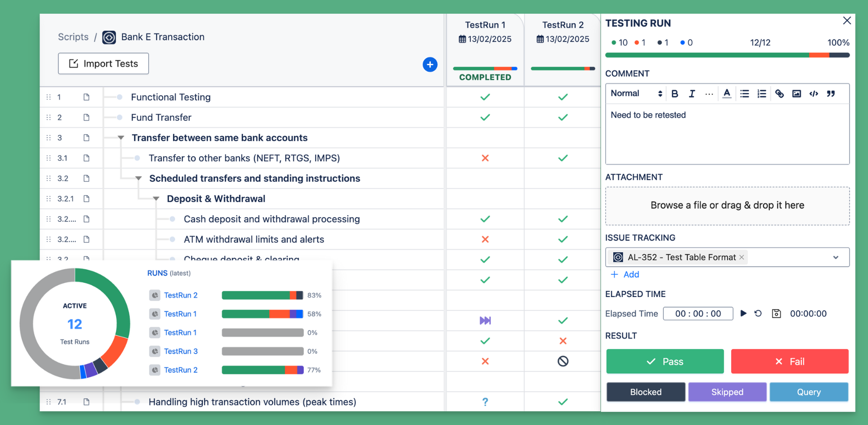
Task: Mark the result as Pass
Action: tap(665, 361)
